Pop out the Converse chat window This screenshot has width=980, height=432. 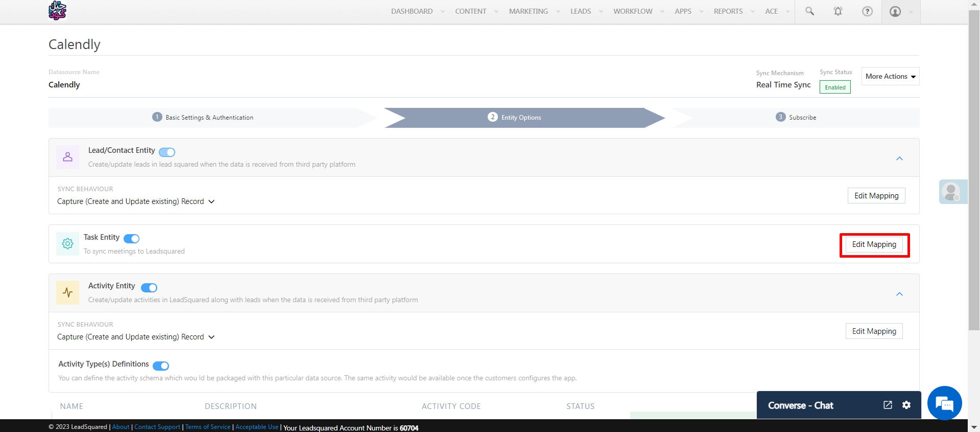coord(888,405)
